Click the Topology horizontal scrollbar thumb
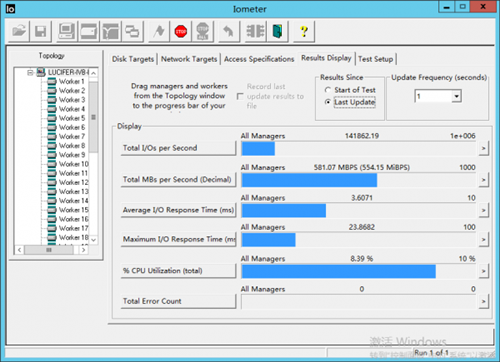This screenshot has height=362, width=500. (x=49, y=250)
